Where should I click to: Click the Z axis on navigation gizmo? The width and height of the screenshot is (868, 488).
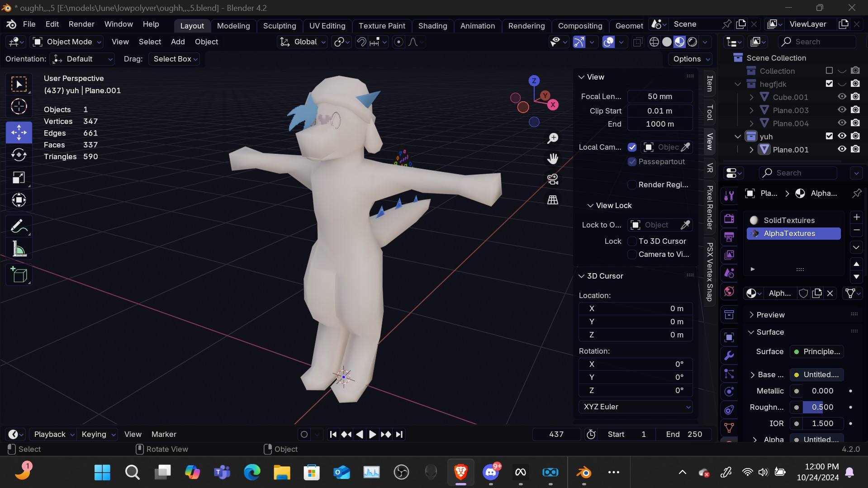(x=534, y=81)
